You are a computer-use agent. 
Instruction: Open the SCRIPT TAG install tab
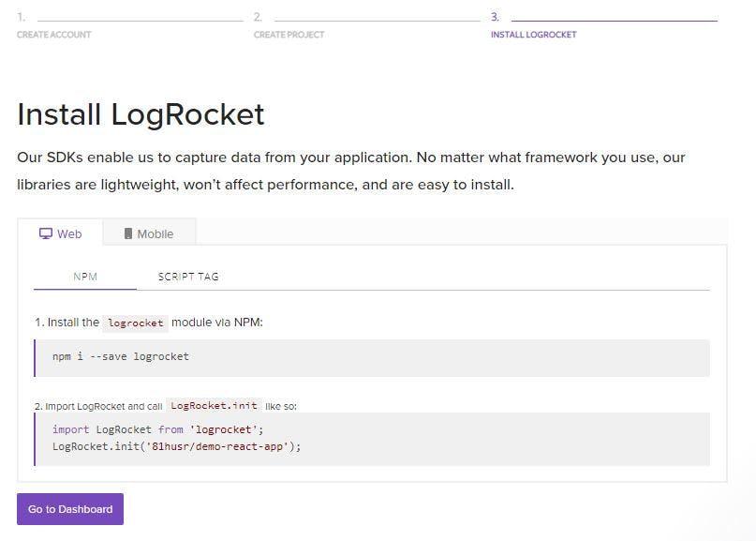pyautogui.click(x=188, y=277)
